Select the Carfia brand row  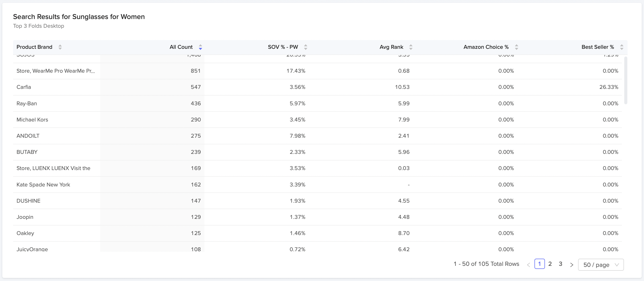317,87
